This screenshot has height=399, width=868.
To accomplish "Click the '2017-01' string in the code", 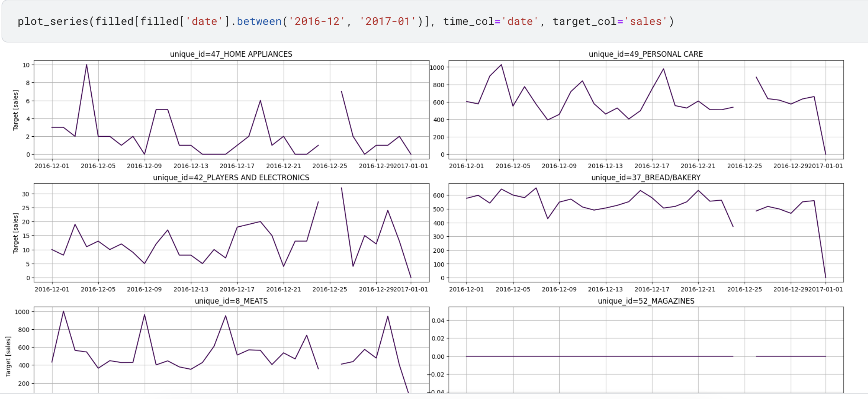I will coord(388,21).
